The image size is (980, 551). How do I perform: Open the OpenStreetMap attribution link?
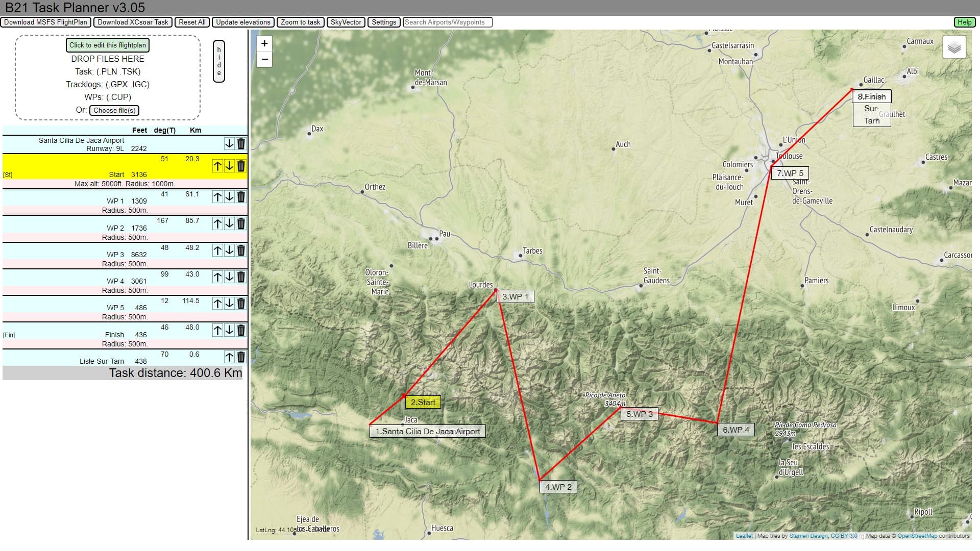[x=917, y=536]
